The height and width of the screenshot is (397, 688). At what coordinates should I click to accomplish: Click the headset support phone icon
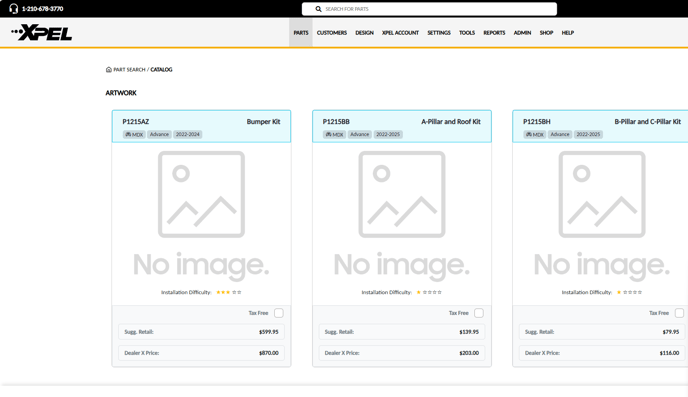[14, 9]
